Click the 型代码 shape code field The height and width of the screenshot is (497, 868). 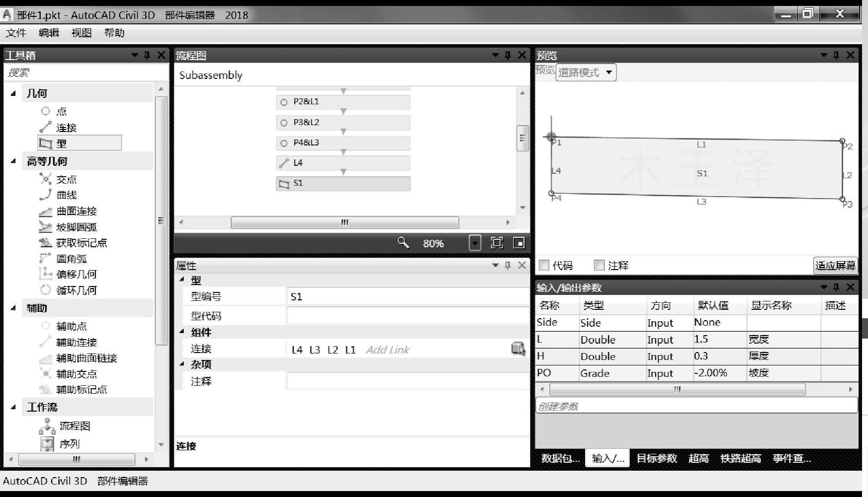pyautogui.click(x=408, y=316)
